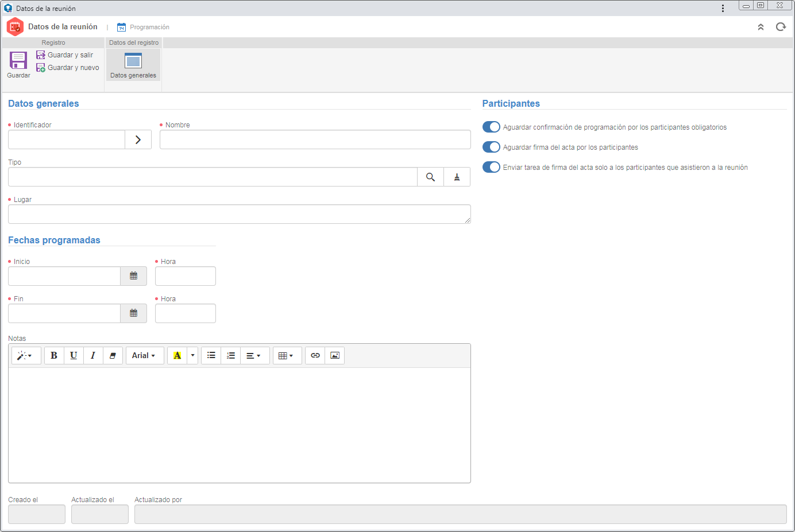Click the Fin date field
This screenshot has height=532, width=795.
coord(64,313)
